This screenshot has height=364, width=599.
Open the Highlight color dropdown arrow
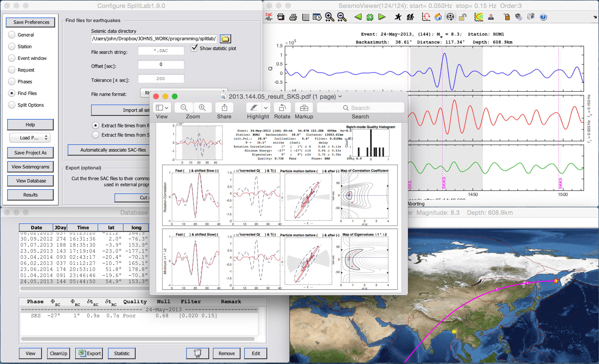tap(266, 108)
